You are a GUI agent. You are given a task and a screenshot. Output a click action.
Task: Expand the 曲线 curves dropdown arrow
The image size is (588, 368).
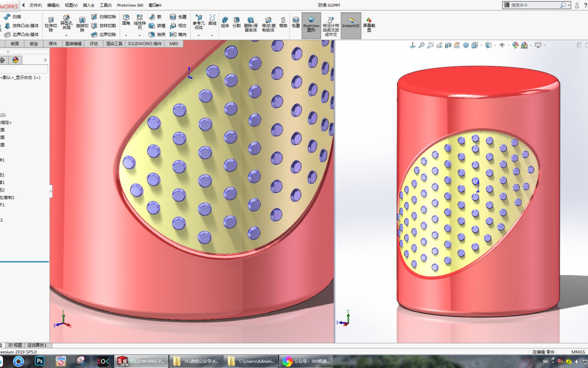[212, 35]
